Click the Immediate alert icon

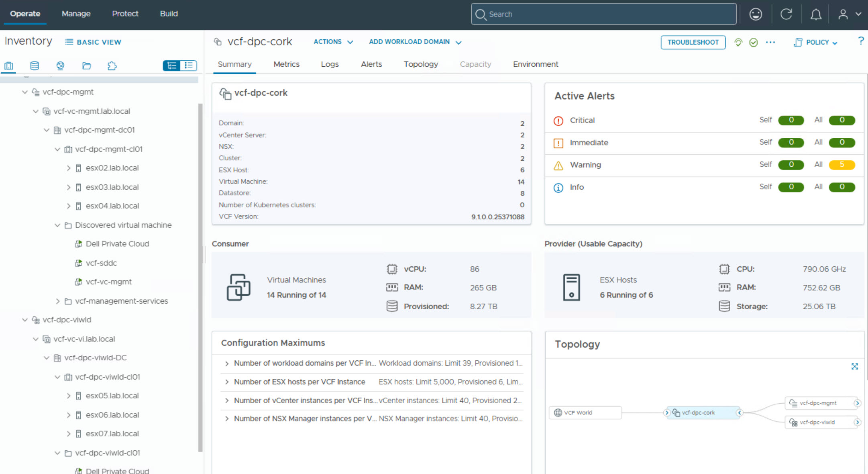[558, 143]
